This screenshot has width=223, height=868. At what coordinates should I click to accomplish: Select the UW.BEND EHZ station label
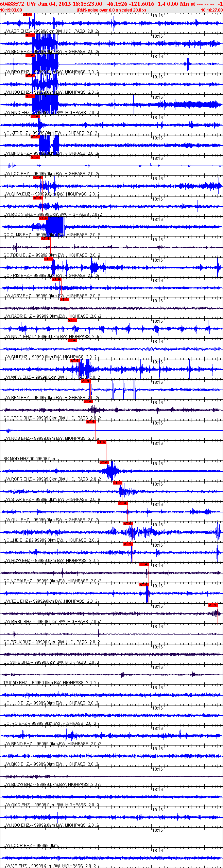(18, 744)
